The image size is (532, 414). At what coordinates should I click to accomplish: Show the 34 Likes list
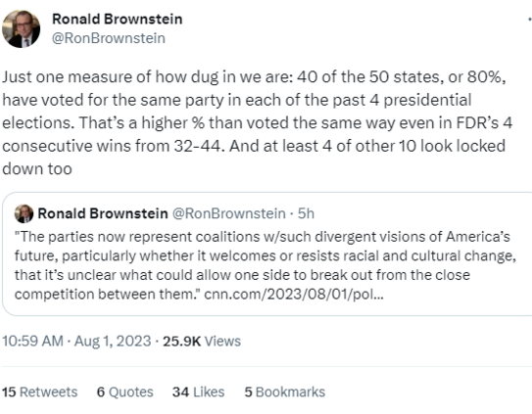pyautogui.click(x=199, y=391)
